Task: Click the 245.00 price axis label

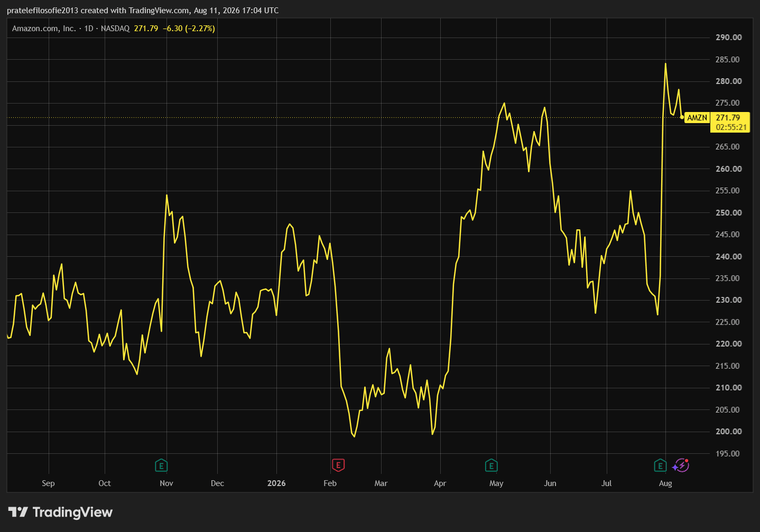Action: [x=728, y=235]
